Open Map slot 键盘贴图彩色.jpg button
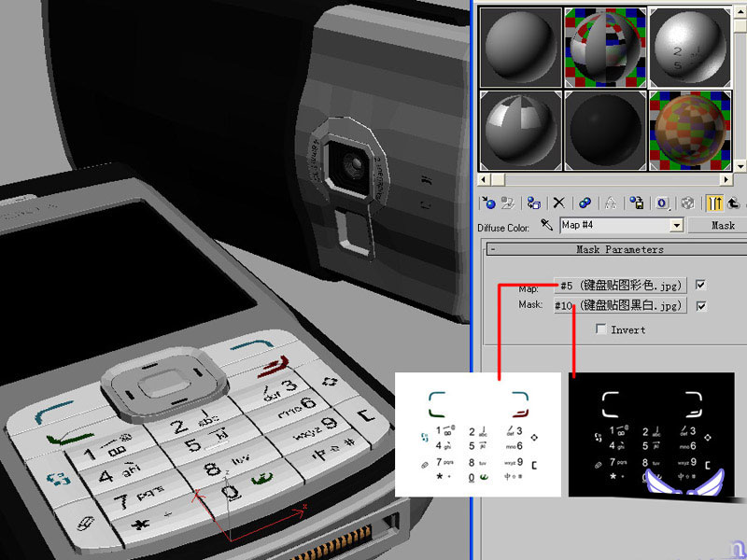This screenshot has width=747, height=560. (621, 285)
